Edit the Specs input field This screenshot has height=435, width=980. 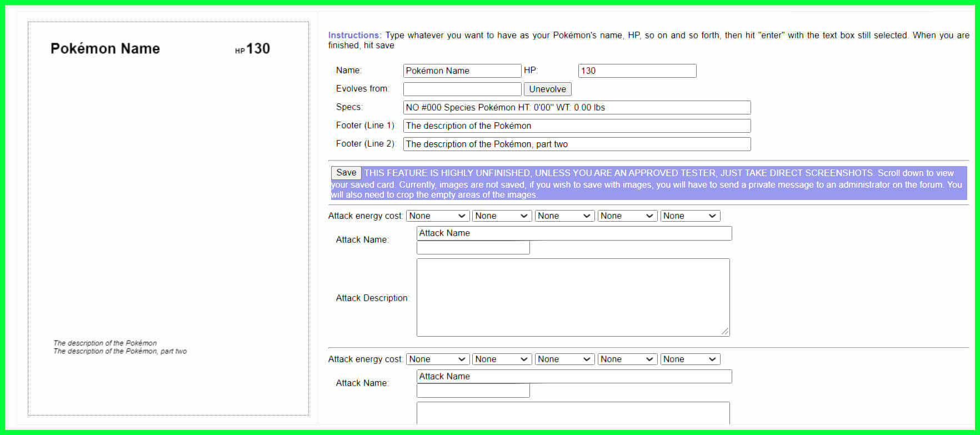[577, 107]
